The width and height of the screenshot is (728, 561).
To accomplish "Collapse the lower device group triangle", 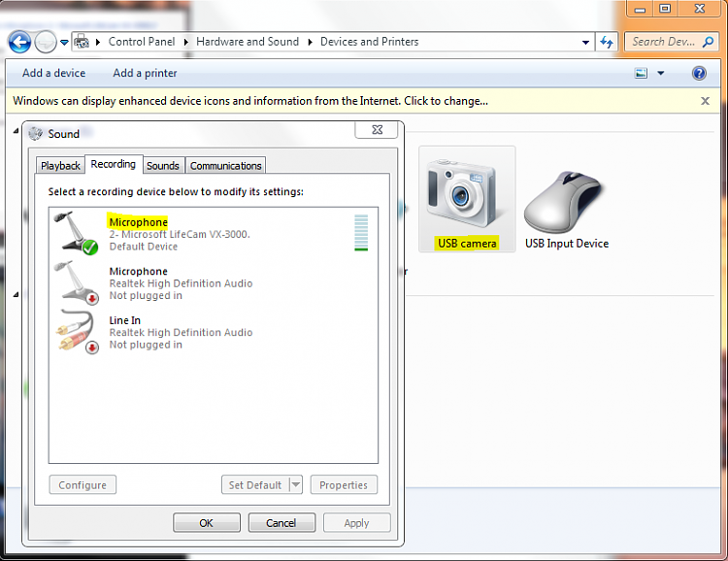I will tap(16, 294).
